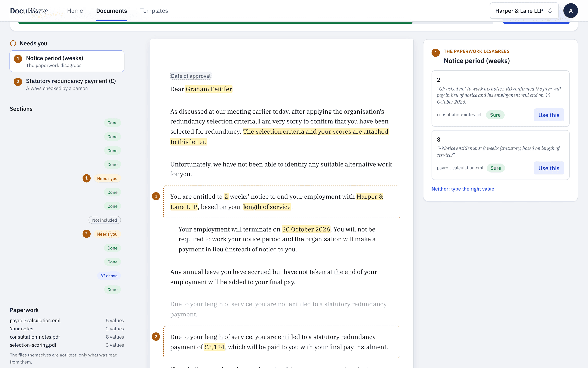Click the highlighted name Graham Pettifer
588x368 pixels.
[209, 89]
